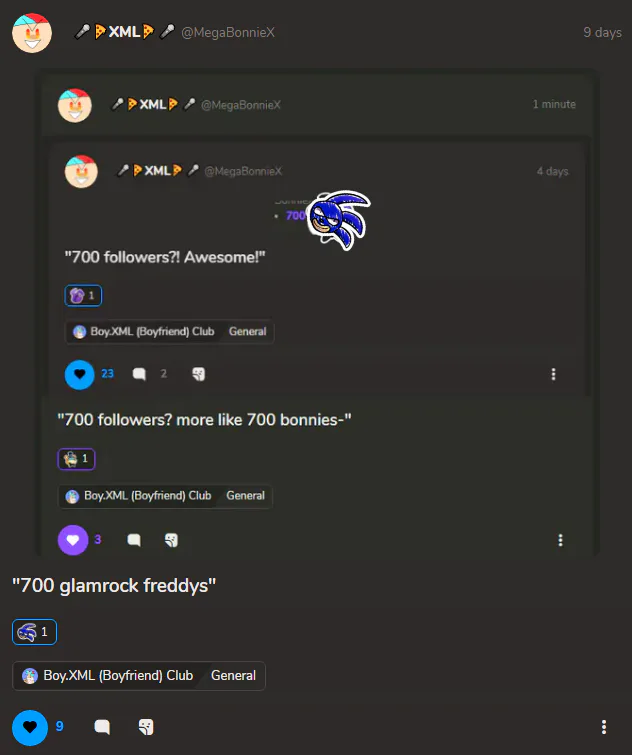Image resolution: width=632 pixels, height=755 pixels.
Task: Click purple sticker reaction chip on innermost post
Action: [83, 296]
